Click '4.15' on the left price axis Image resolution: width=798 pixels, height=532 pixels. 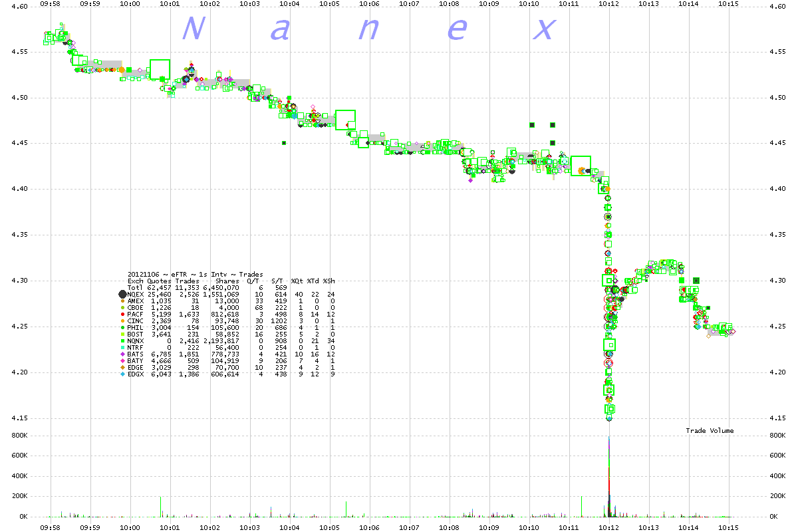[19, 418]
